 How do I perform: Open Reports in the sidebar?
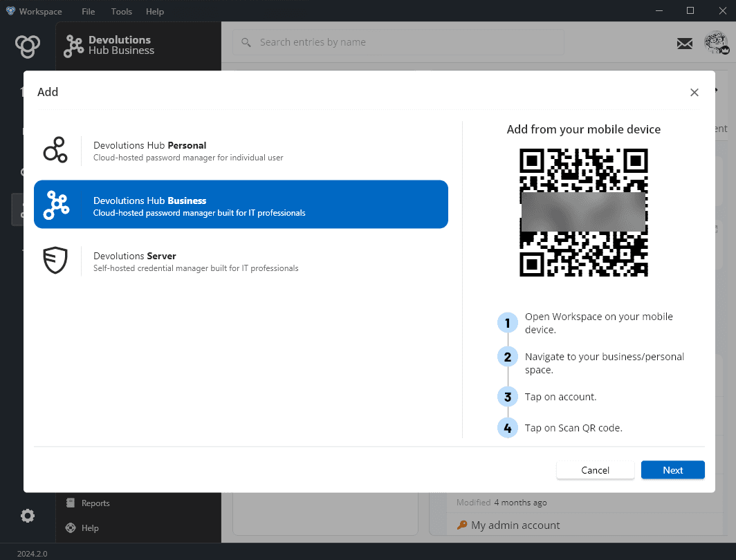coord(95,503)
